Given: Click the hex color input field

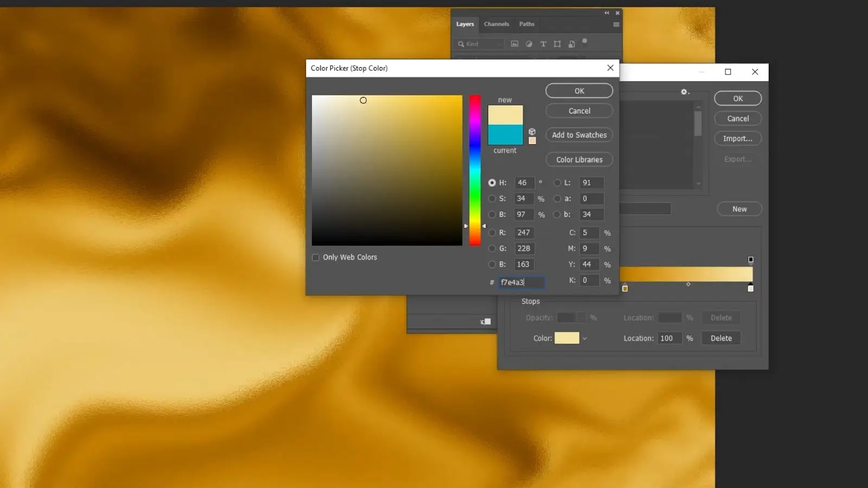Looking at the screenshot, I should click(x=521, y=282).
